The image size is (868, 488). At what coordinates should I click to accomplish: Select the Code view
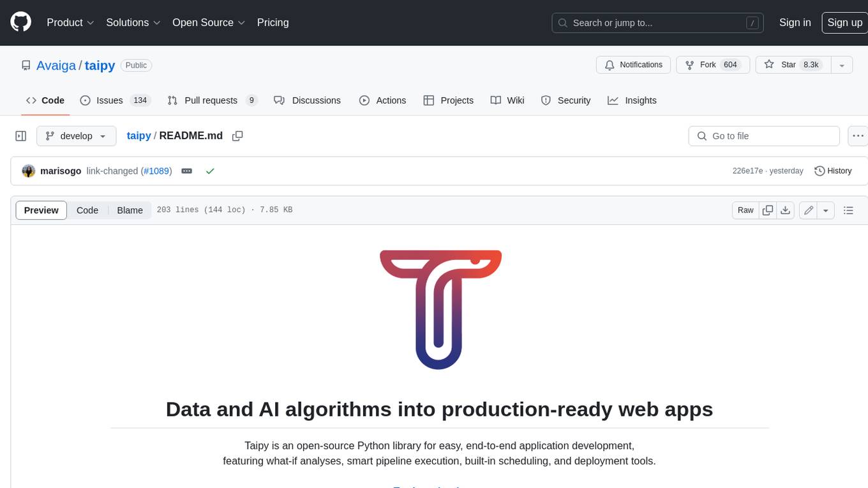[x=87, y=210]
